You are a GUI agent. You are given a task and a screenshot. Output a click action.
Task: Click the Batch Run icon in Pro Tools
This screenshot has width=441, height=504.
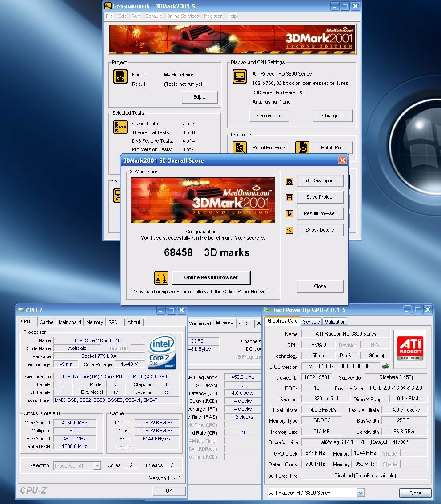pos(302,148)
